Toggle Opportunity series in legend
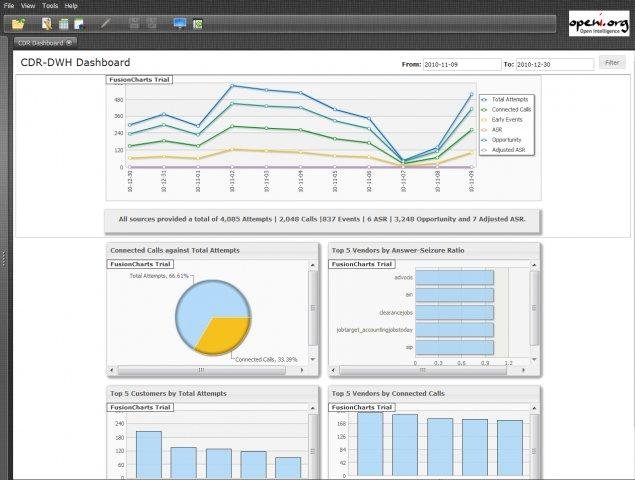 pos(502,140)
